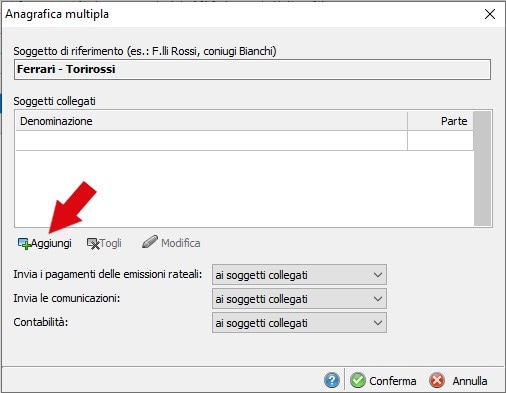Click the Parte column header
The height and width of the screenshot is (393, 506).
[x=440, y=121]
